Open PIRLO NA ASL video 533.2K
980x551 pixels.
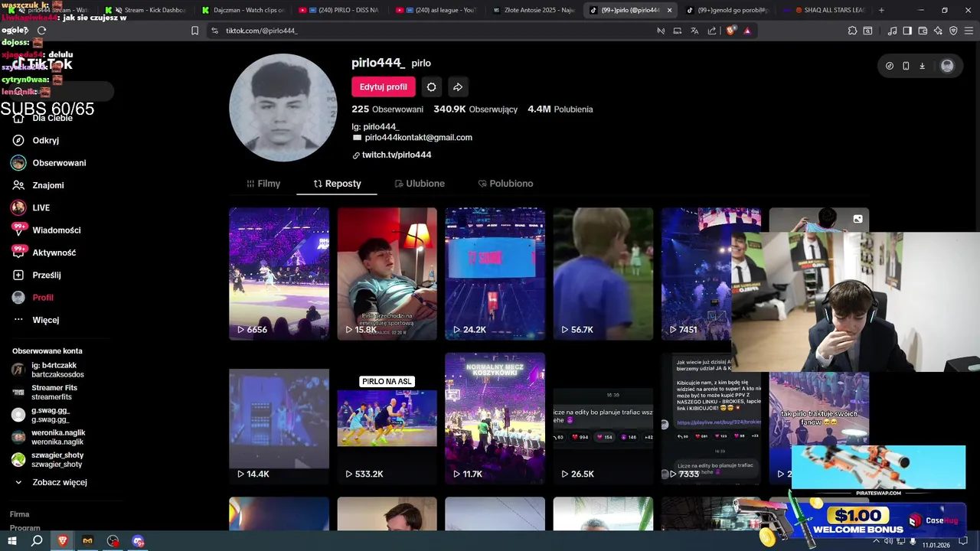387,419
